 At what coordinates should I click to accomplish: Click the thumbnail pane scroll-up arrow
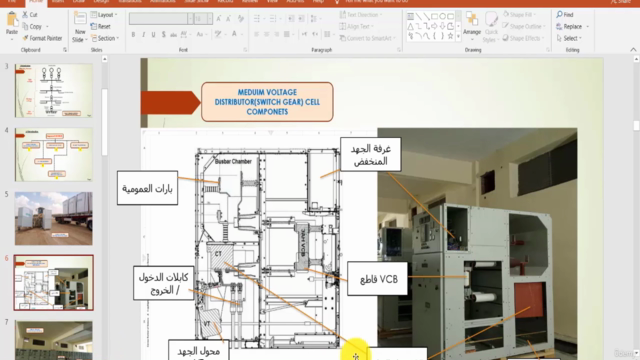104,59
